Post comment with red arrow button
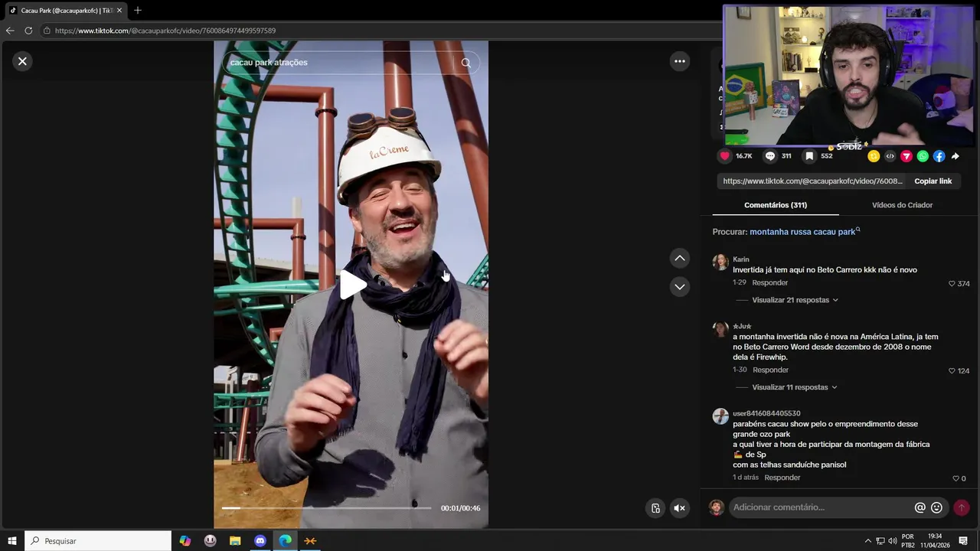 962,507
